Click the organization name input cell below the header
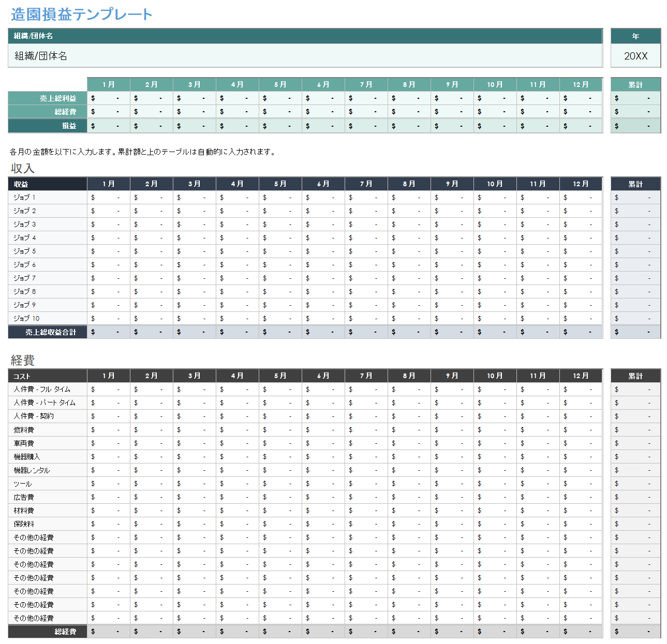Viewport: 667px width, 644px height. pyautogui.click(x=305, y=56)
